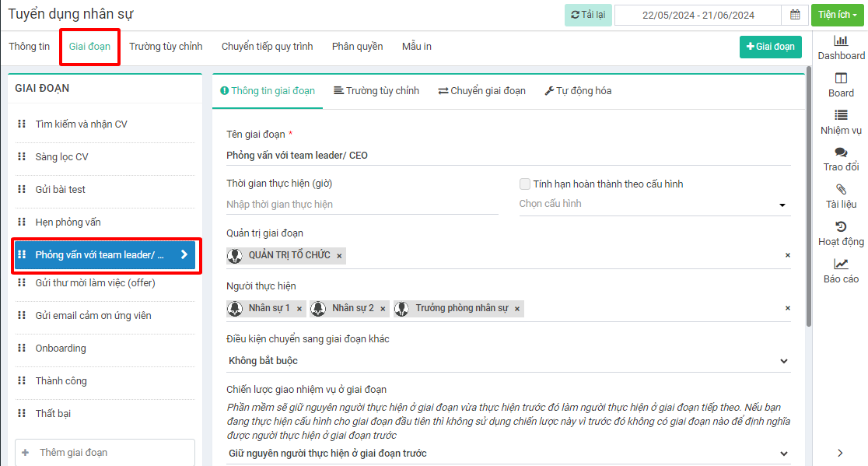Enable Tính hạn hoàn thành theo cấu hình
The image size is (868, 466).
pos(525,184)
